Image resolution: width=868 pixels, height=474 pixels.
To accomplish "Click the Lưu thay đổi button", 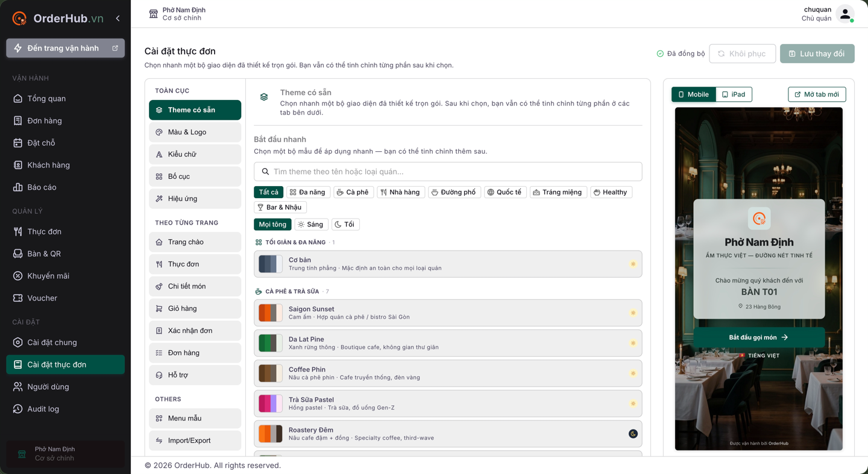I will point(817,54).
